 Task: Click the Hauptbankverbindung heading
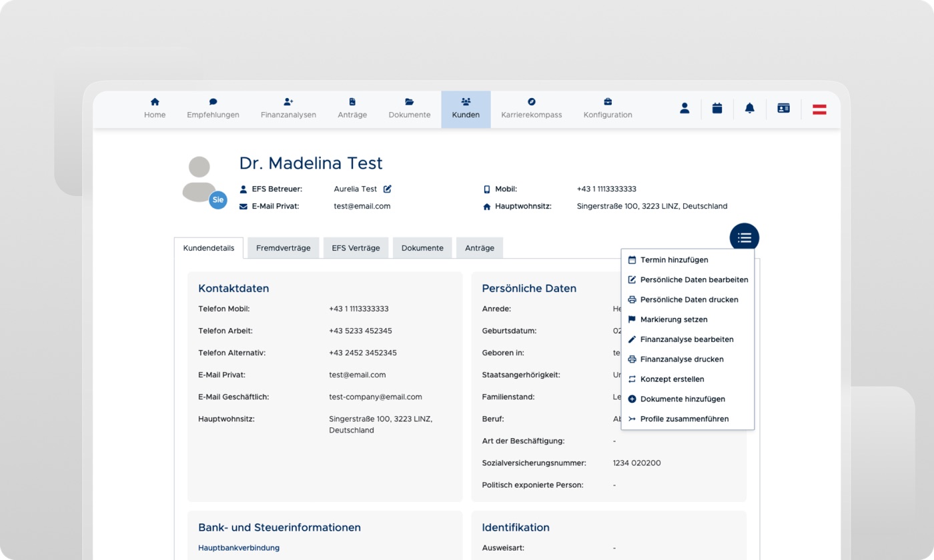point(239,548)
